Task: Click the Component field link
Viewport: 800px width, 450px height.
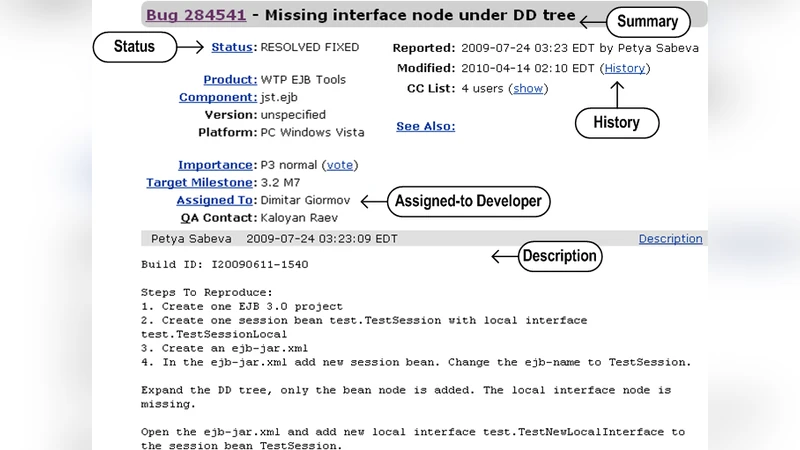Action: coord(217,97)
